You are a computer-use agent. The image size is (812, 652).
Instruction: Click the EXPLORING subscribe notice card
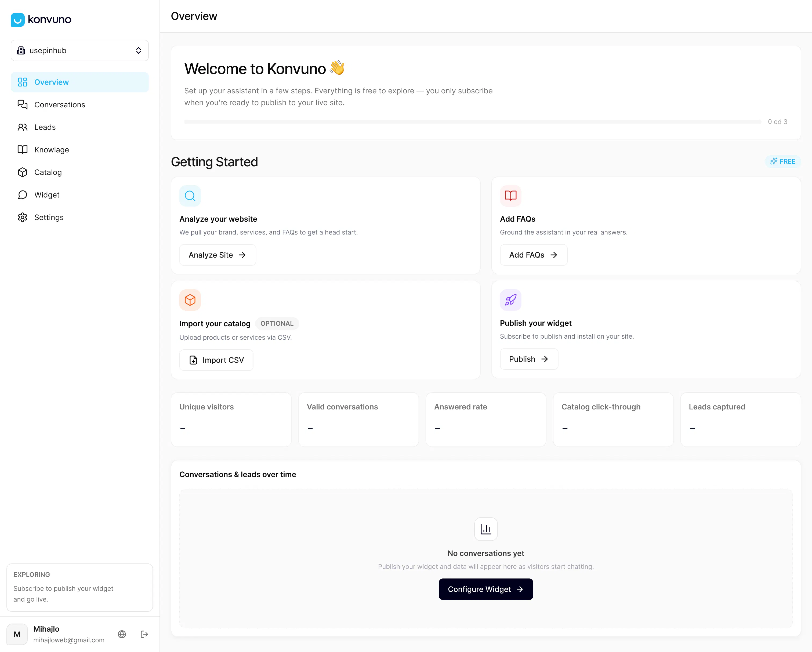[x=79, y=588]
